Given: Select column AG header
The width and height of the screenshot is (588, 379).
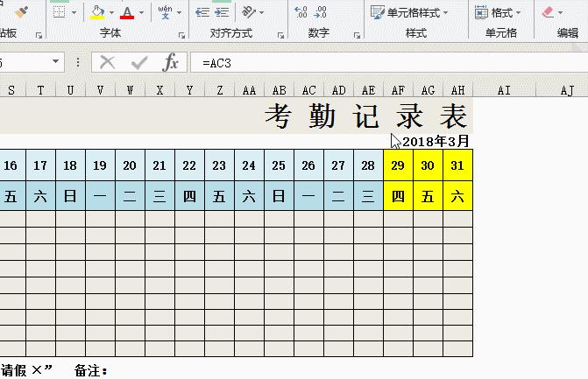Looking at the screenshot, I should pyautogui.click(x=428, y=90).
